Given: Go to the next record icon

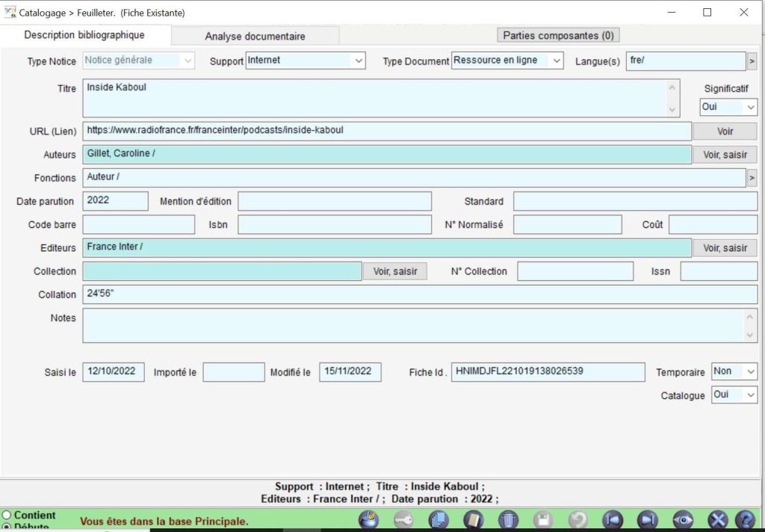Looking at the screenshot, I should point(648,520).
